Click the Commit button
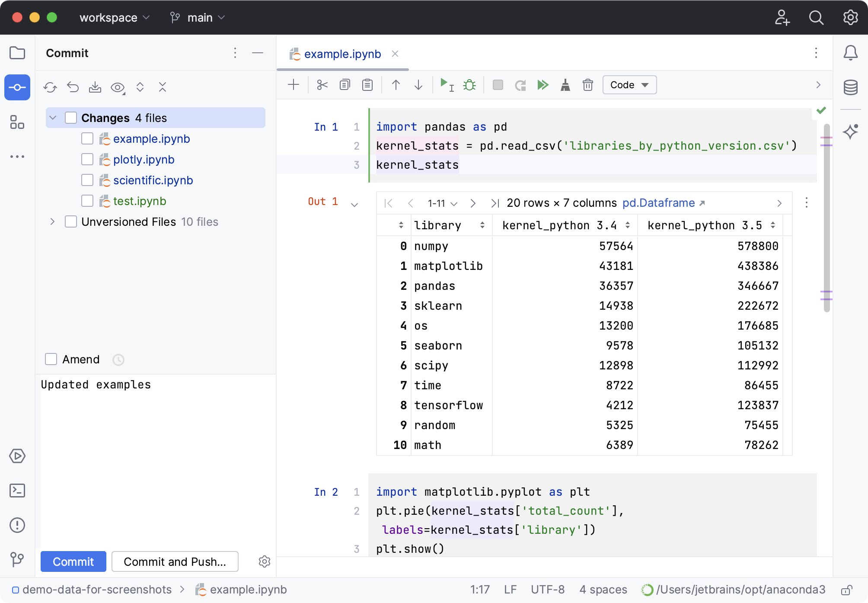Viewport: 868px width, 603px height. [x=73, y=561]
